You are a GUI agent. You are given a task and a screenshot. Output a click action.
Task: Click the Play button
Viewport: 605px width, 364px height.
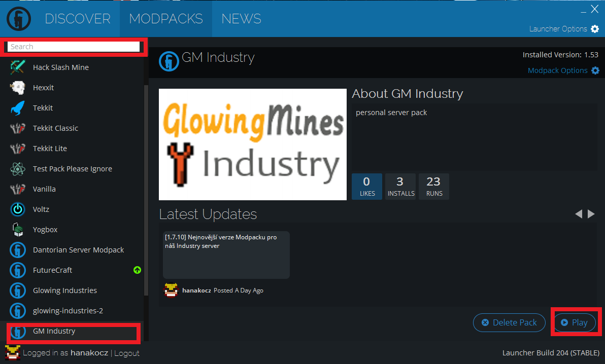575,322
